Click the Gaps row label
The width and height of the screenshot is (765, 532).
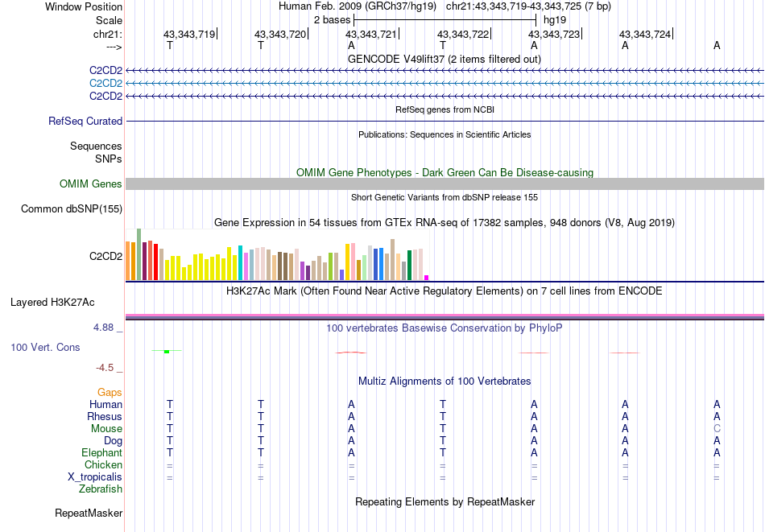coord(110,392)
